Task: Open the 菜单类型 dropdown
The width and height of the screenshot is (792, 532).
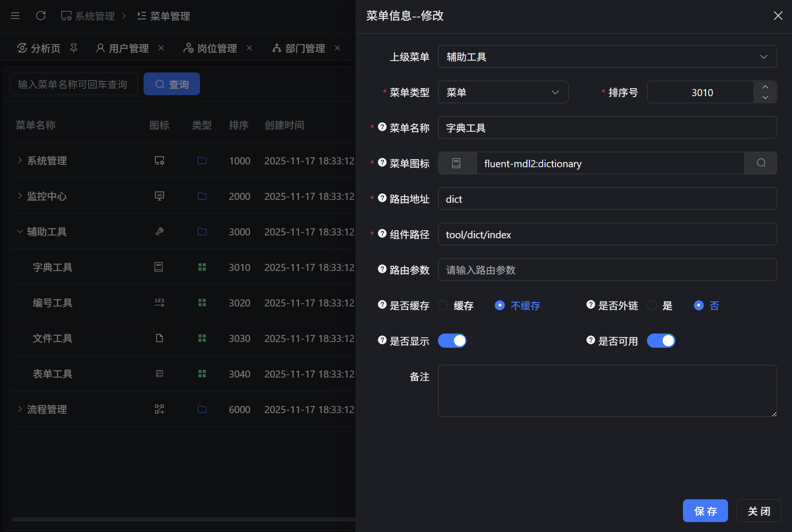Action: tap(503, 92)
